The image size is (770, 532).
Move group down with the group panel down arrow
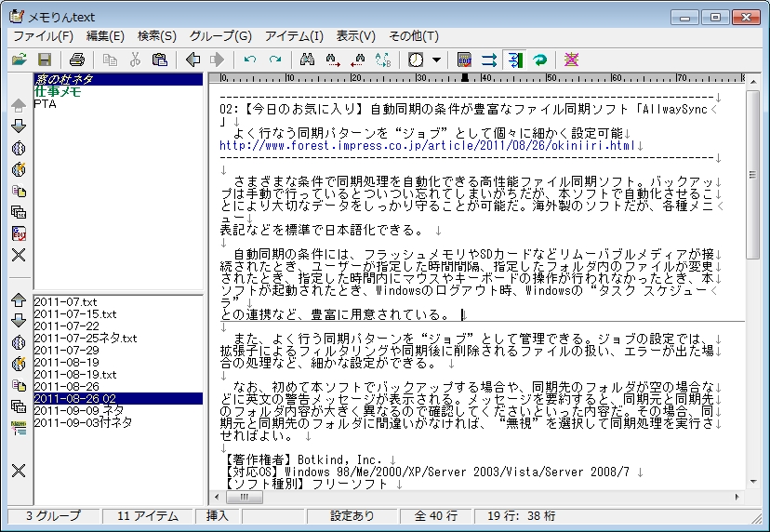coord(19,126)
